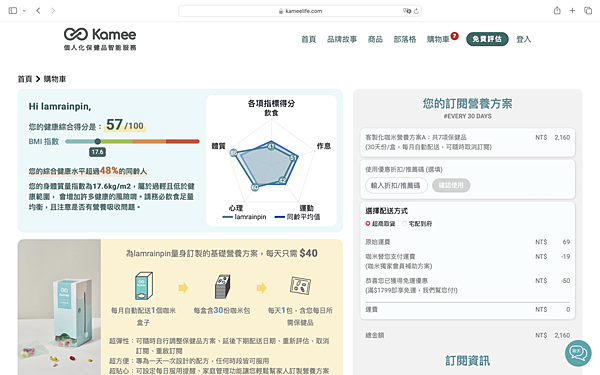The image size is (600, 375).
Task: Toggle the 同齡平均值 legend series
Action: point(297,217)
